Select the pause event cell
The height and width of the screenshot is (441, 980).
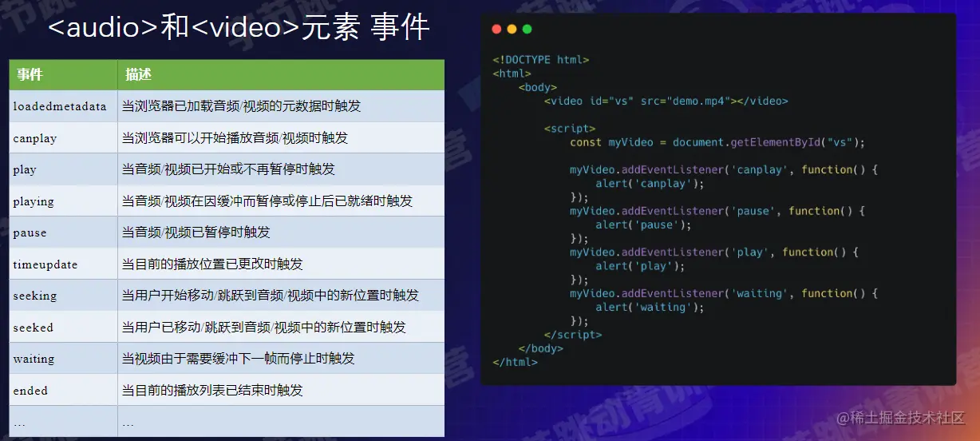point(64,232)
